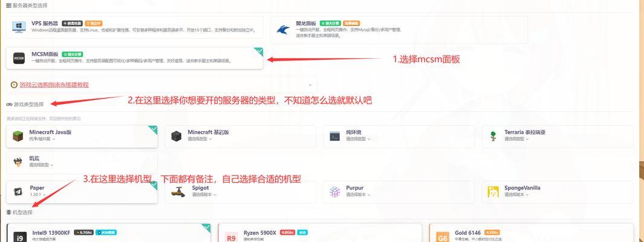Viewport: 644px width, 242px height.
Task: Click the 纯环境 terminal icon
Action: click(335, 136)
